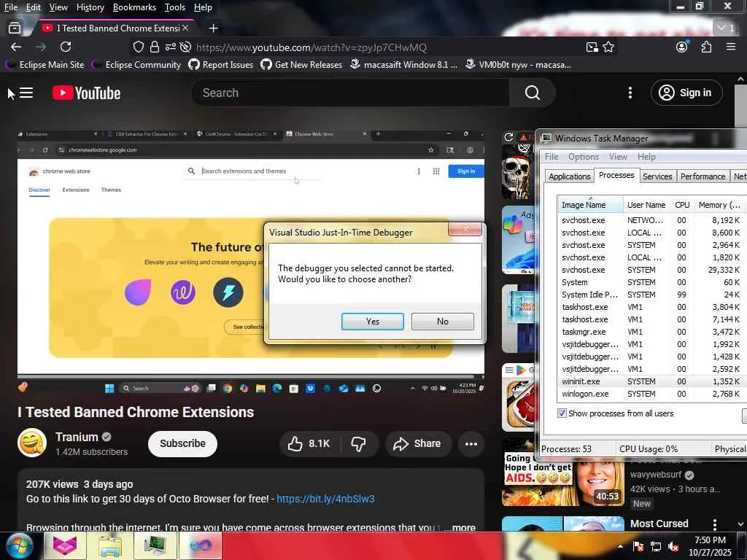Open Task Manager View menu
This screenshot has width=747, height=560.
tap(618, 157)
